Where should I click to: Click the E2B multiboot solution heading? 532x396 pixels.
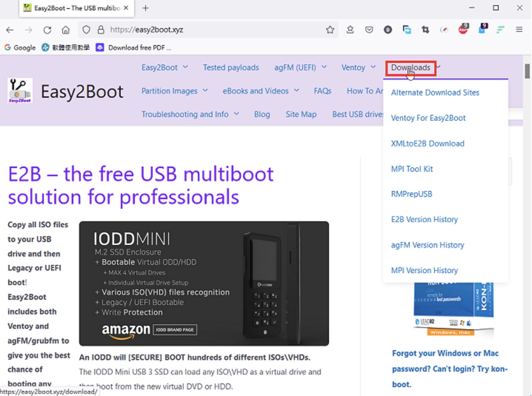(141, 185)
